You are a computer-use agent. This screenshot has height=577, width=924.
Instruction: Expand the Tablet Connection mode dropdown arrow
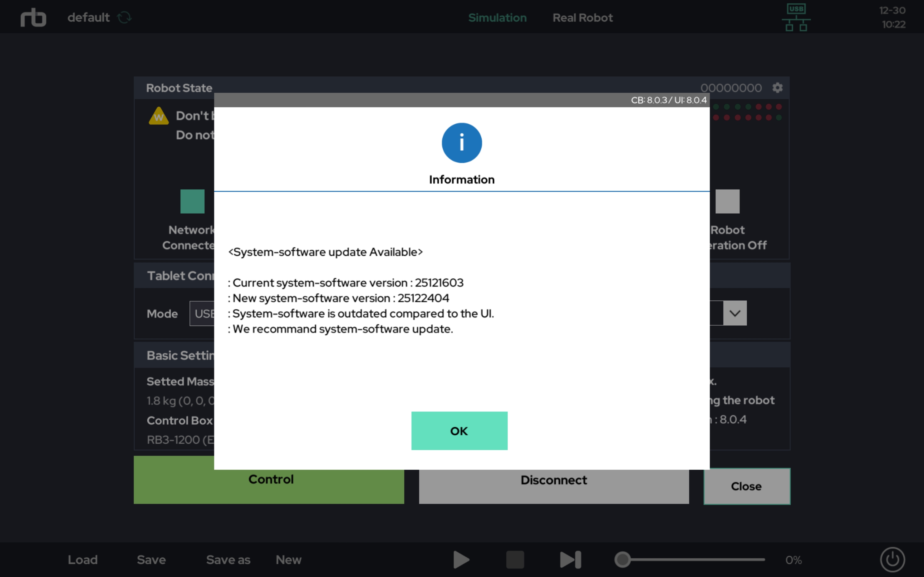pos(735,313)
